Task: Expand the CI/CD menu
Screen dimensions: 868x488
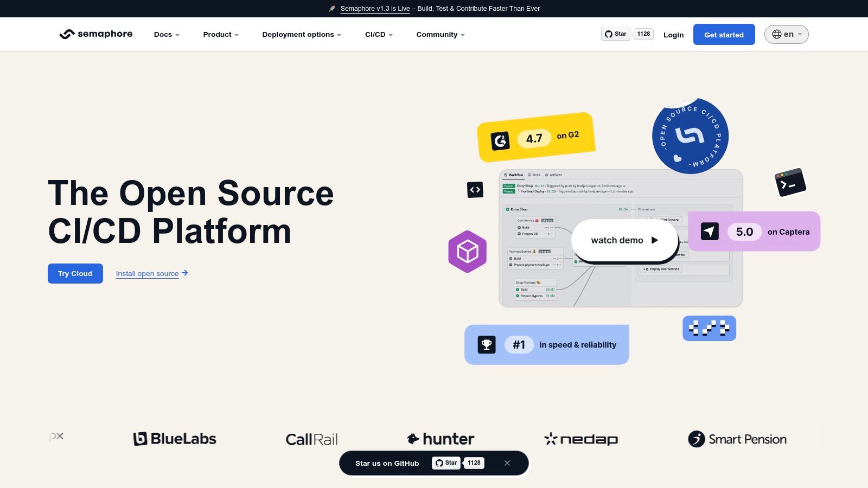Action: (379, 35)
